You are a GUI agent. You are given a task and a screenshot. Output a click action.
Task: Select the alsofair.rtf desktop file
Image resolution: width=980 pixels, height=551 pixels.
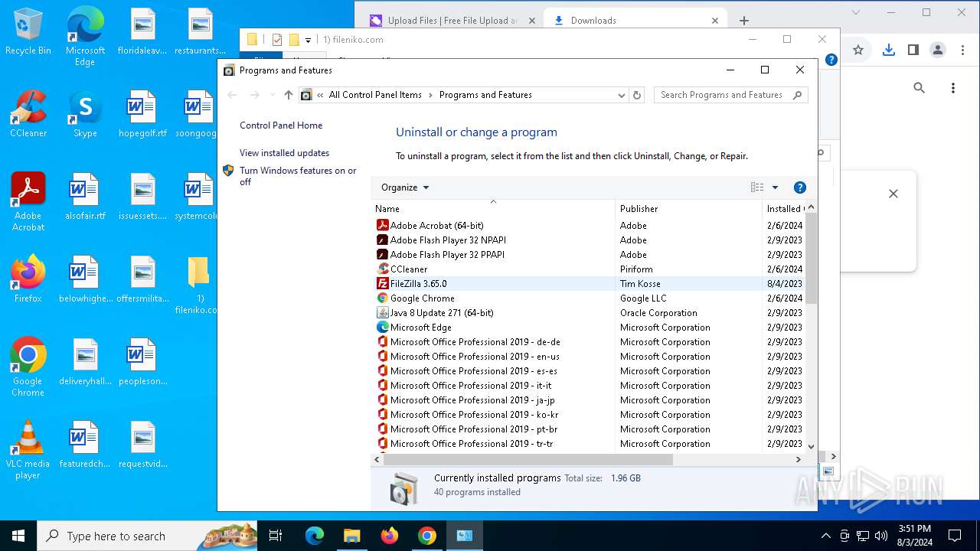pyautogui.click(x=85, y=197)
